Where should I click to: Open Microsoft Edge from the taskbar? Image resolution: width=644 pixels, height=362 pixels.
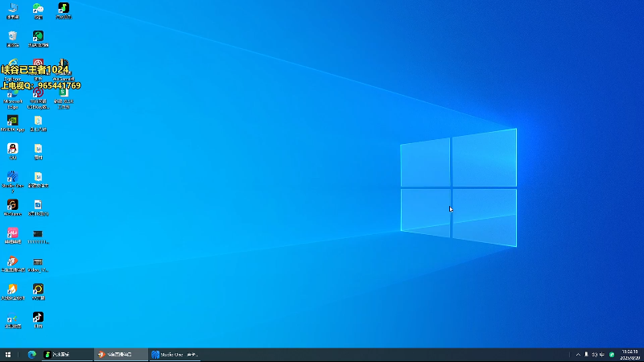click(x=31, y=355)
